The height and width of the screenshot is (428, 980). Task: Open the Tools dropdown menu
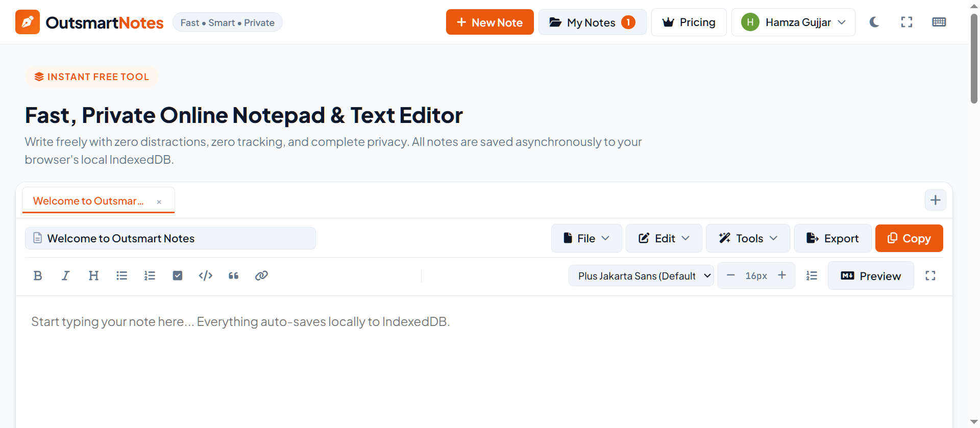click(748, 238)
